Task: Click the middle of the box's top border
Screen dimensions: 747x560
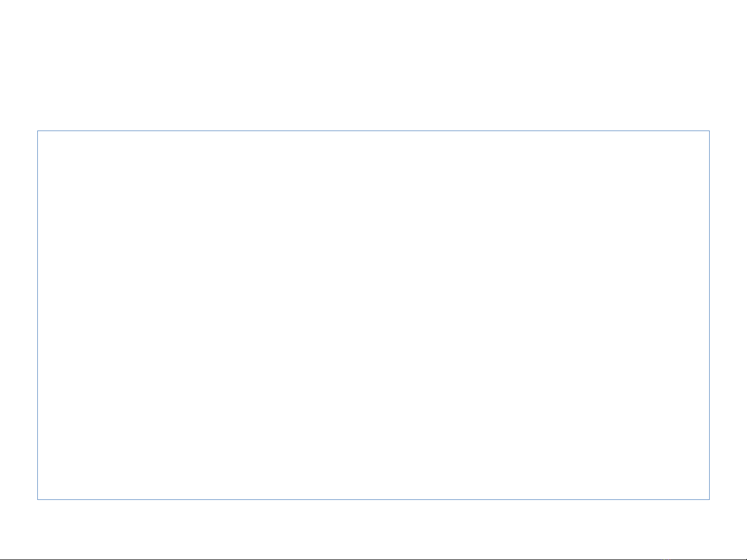Action: (373, 131)
